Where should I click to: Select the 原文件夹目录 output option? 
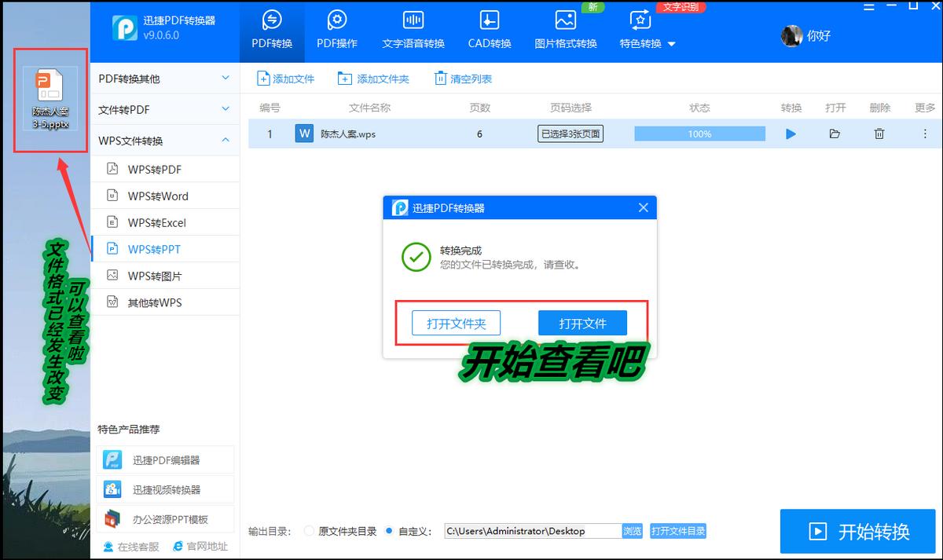[x=309, y=530]
